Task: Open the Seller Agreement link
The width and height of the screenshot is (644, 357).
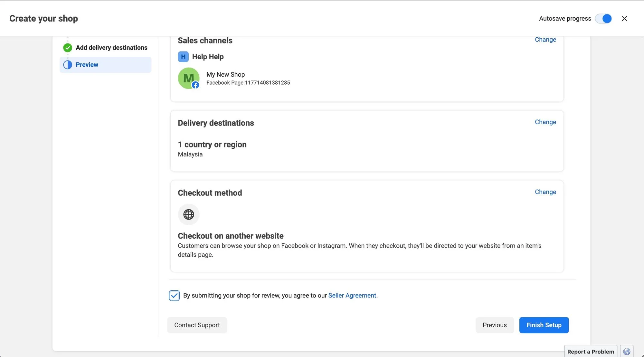Action: [x=352, y=296]
